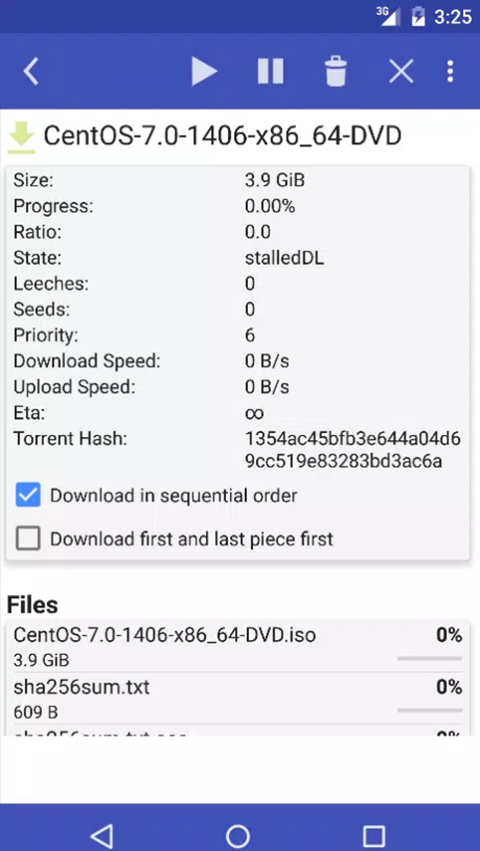Click the stalledDL state value
Viewport: 480px width, 851px height.
pos(285,258)
